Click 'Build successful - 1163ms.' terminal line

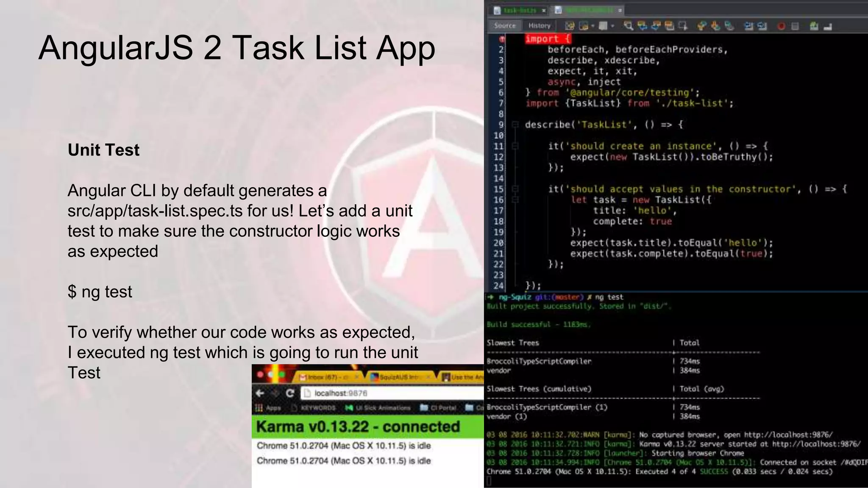(x=538, y=324)
